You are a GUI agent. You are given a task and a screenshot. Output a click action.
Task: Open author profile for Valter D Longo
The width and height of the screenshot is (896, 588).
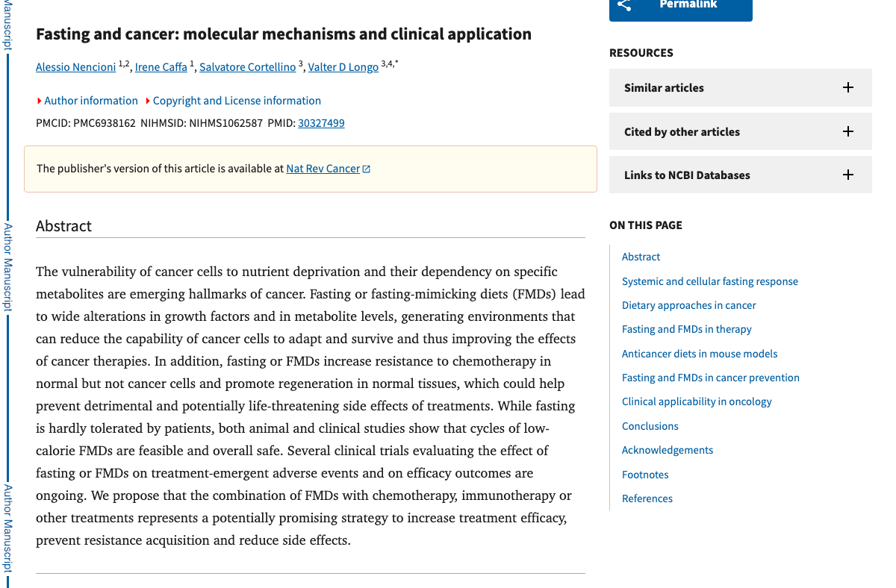(x=343, y=66)
